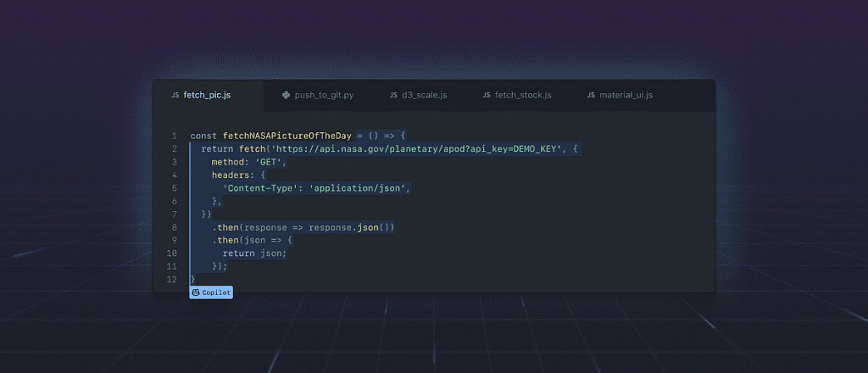The height and width of the screenshot is (373, 868).
Task: Click the 'Content-Type' key
Action: pyautogui.click(x=261, y=188)
